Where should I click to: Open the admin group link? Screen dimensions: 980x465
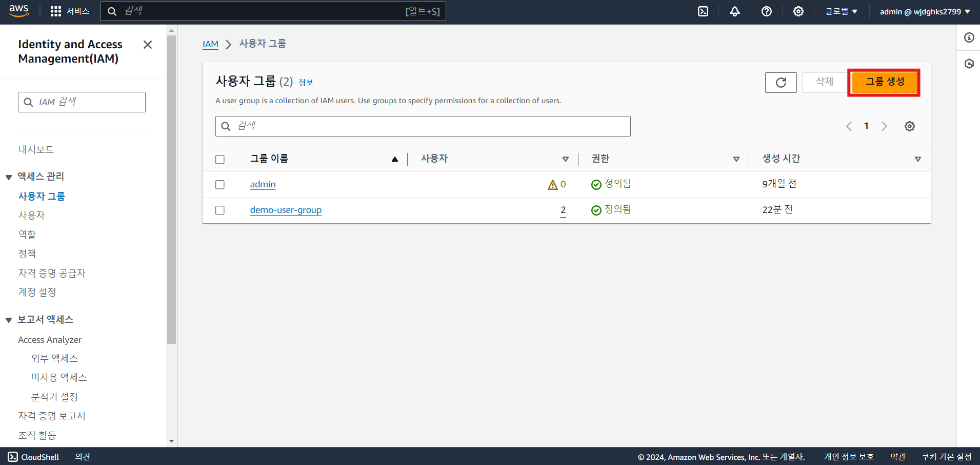pyautogui.click(x=263, y=184)
